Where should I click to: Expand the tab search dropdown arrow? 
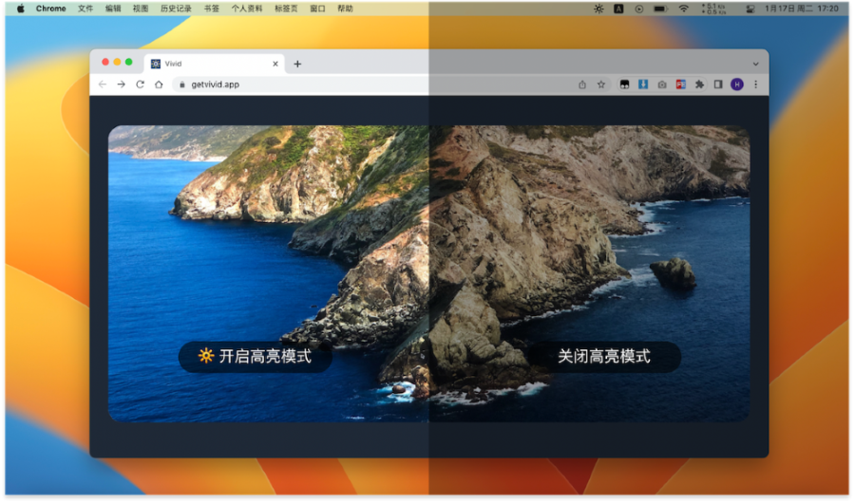coord(755,64)
